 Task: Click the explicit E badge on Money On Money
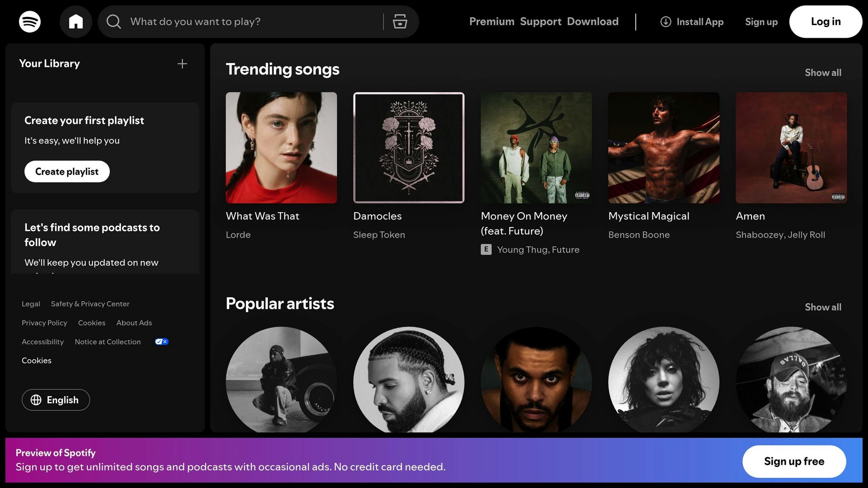click(x=486, y=250)
